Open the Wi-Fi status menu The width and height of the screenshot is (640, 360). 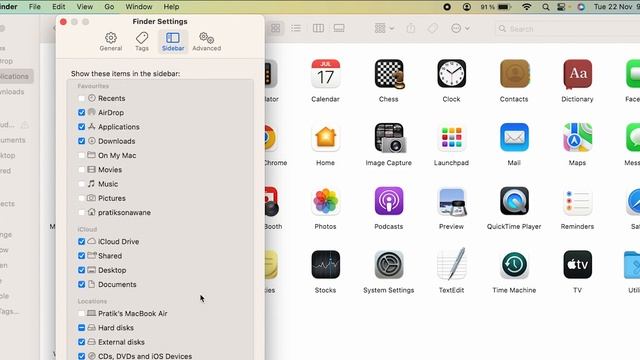pos(527,7)
